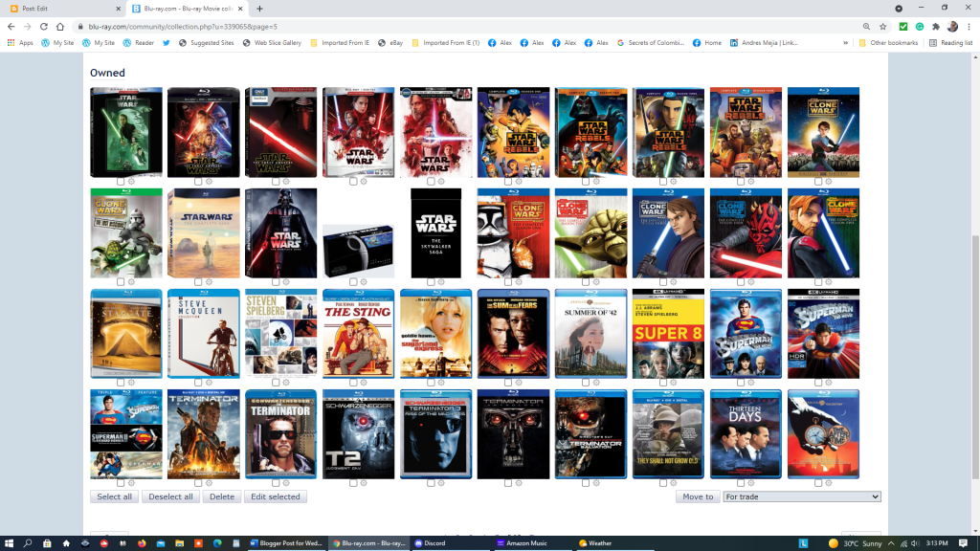The image size is (980, 551).
Task: Expand the hidden bookmarks overflow chevron
Action: [x=846, y=43]
